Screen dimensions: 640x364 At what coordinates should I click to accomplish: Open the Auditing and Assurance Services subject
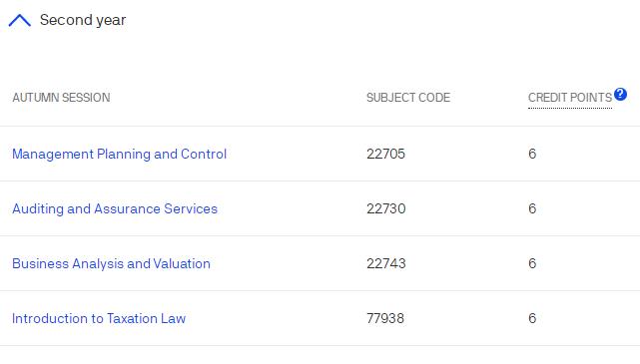coord(115,208)
